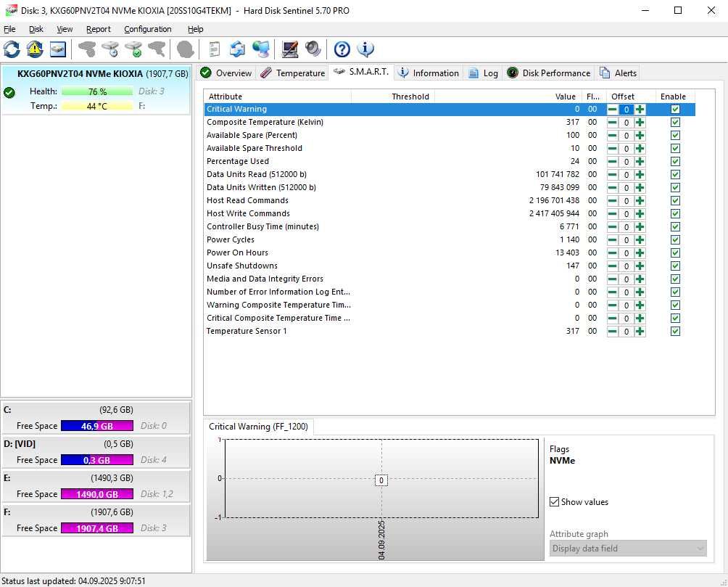Viewport: 728px width, 587px height.
Task: Click the document report toolbar icon
Action: 214,49
